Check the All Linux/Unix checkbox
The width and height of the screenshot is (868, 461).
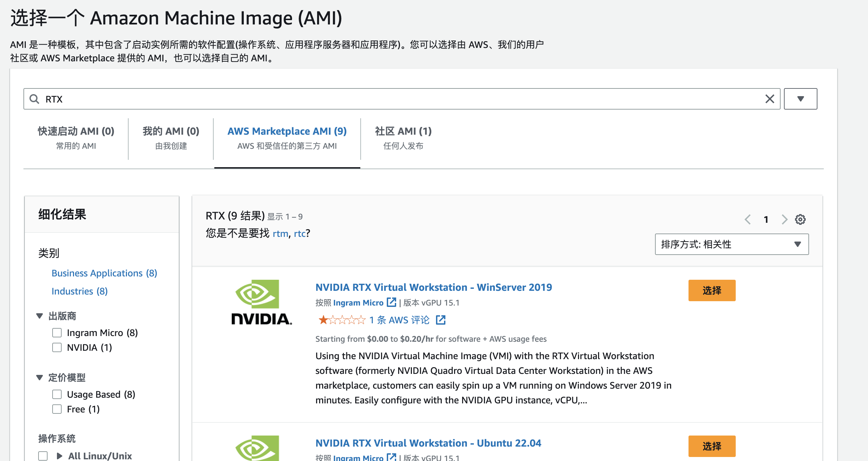(x=43, y=456)
